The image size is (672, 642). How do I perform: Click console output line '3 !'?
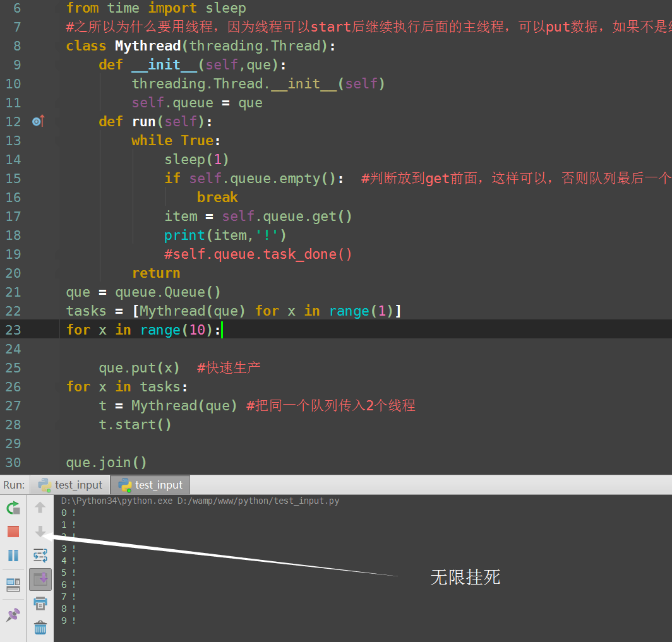tap(69, 549)
